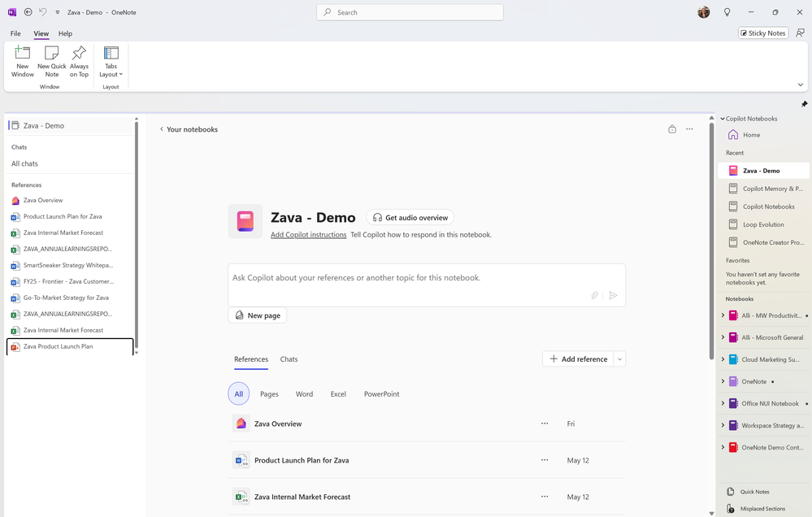Click the send arrow icon
This screenshot has height=517, width=812.
[x=613, y=295]
